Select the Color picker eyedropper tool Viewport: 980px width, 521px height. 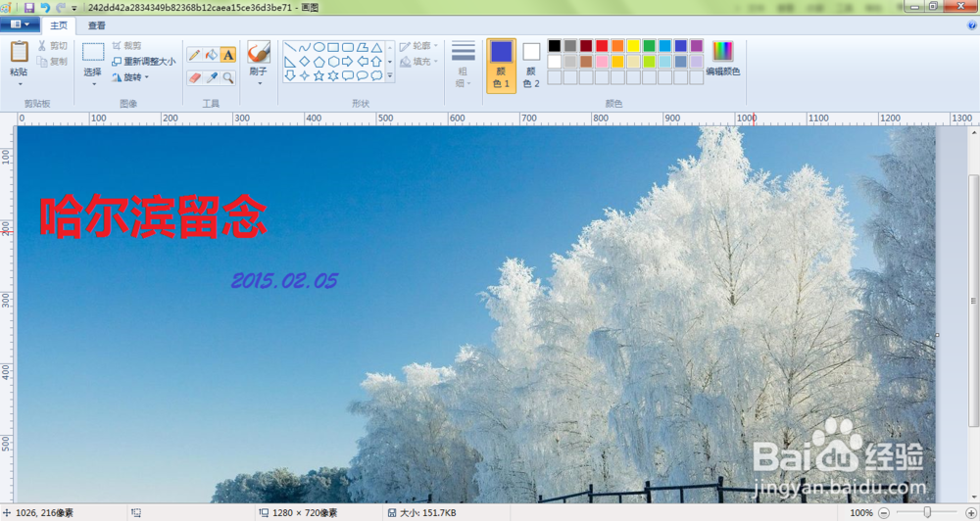(x=212, y=77)
